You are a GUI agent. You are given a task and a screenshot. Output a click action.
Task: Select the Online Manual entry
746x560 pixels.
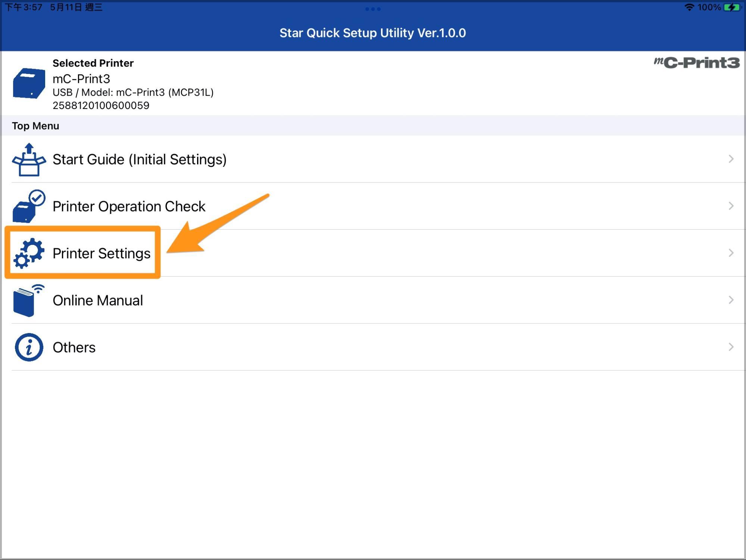98,301
